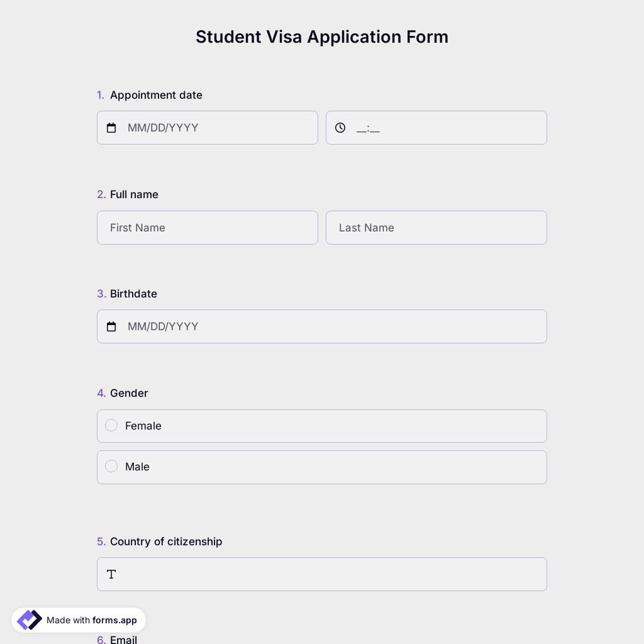644x644 pixels.
Task: Open the appointment date calendar picker icon
Action: (111, 128)
